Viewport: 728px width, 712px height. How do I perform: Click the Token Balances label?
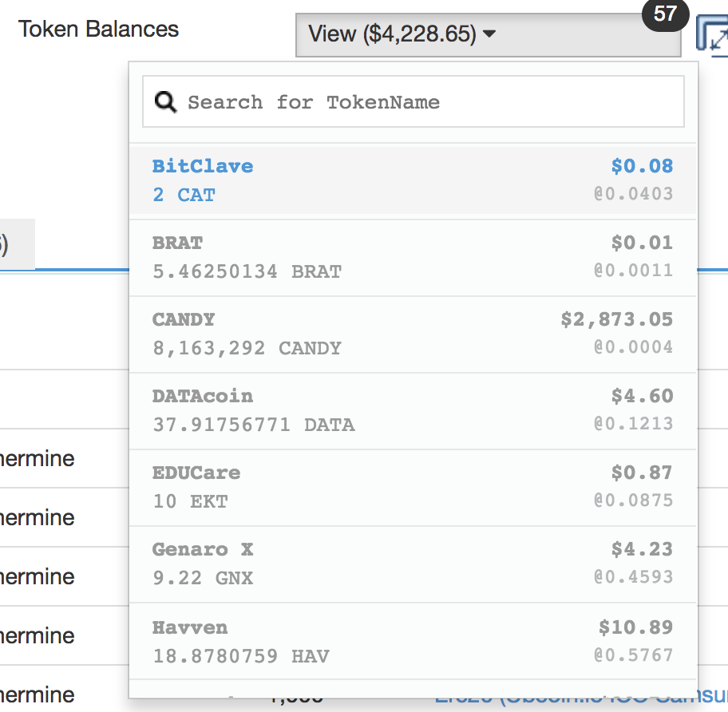[98, 30]
